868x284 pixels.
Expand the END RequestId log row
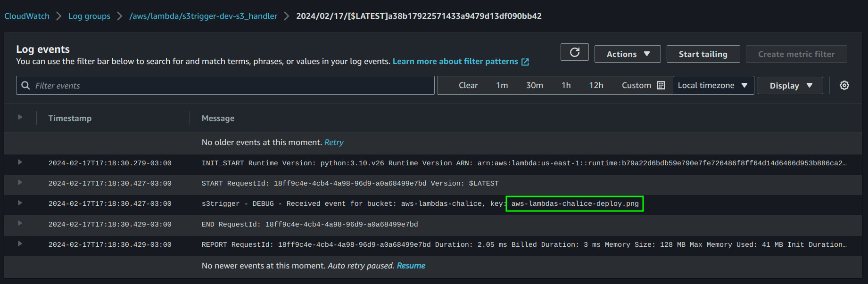[x=20, y=223]
